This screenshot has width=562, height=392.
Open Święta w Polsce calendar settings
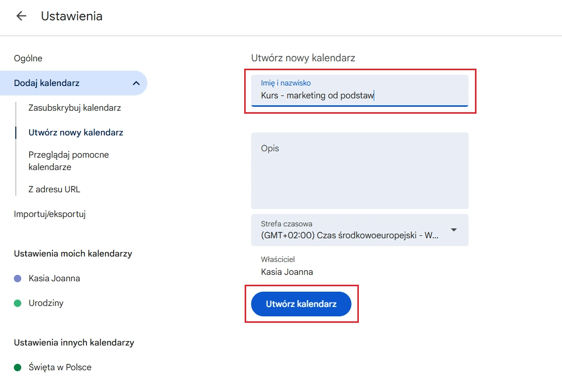point(60,367)
